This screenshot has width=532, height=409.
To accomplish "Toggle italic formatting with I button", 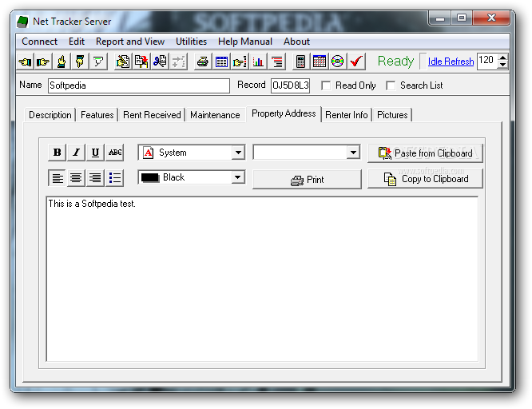I will (x=77, y=153).
